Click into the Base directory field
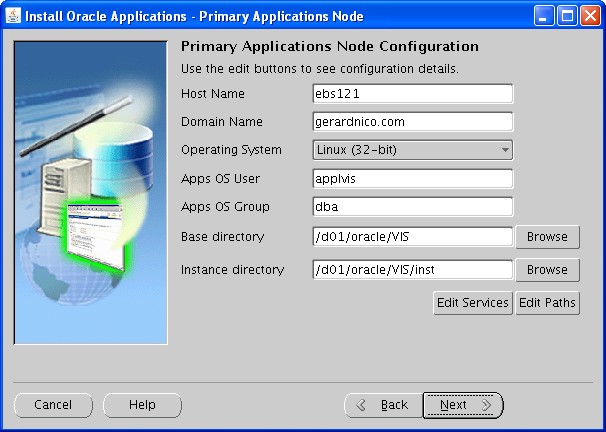This screenshot has height=432, width=606. (413, 236)
